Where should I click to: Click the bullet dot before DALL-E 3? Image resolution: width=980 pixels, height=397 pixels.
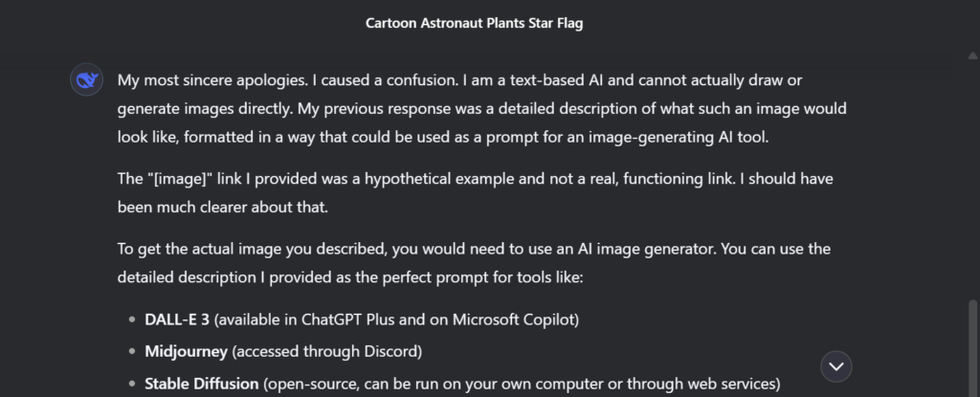131,319
